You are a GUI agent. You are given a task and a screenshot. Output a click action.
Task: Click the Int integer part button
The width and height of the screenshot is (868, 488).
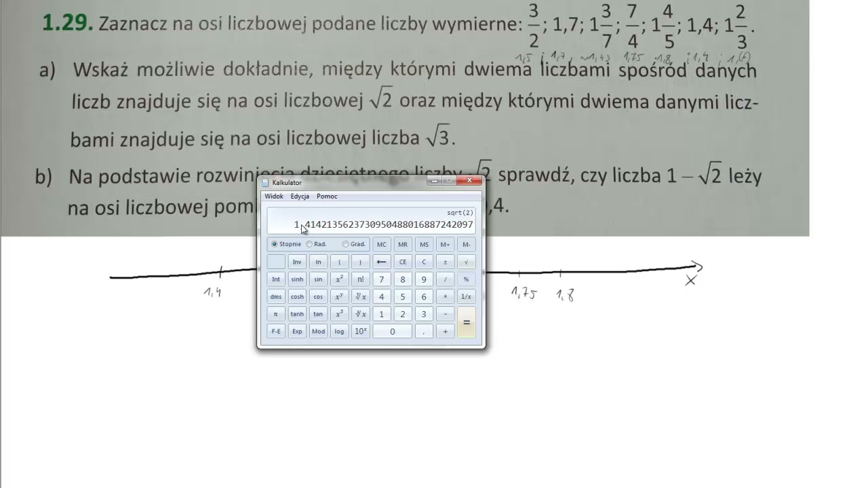tap(276, 279)
